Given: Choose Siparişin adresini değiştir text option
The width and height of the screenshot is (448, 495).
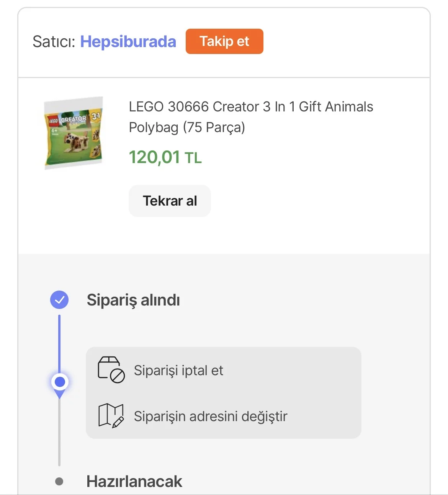Looking at the screenshot, I should (210, 416).
